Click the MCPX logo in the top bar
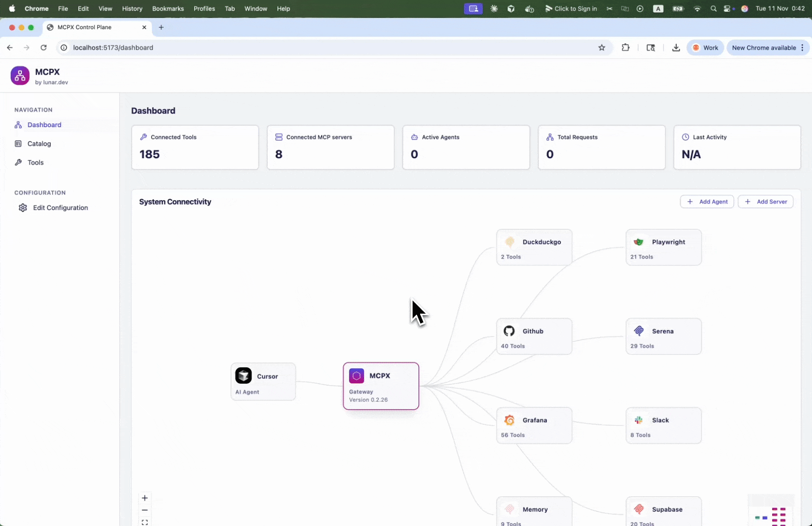This screenshot has height=526, width=812. [x=19, y=75]
